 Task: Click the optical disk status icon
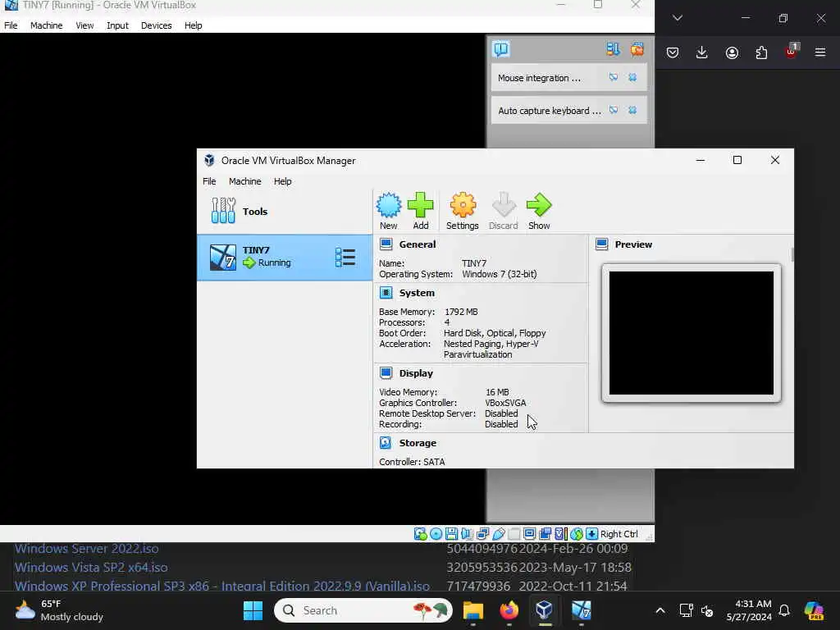click(x=436, y=533)
